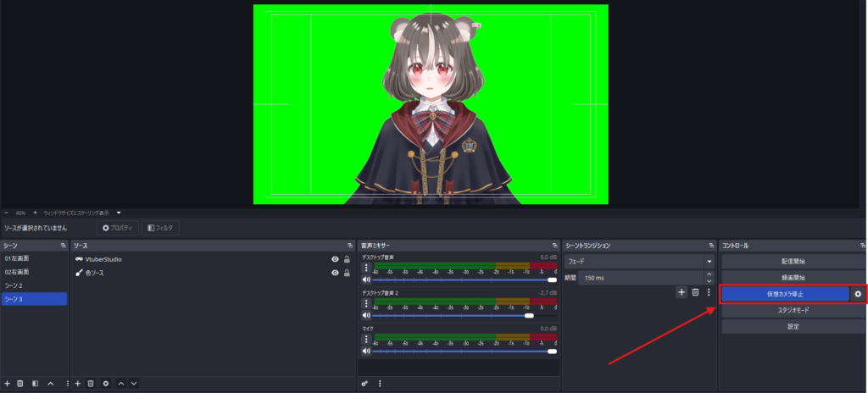
Task: Toggle visibility eye of 色ソース source
Action: click(x=335, y=273)
